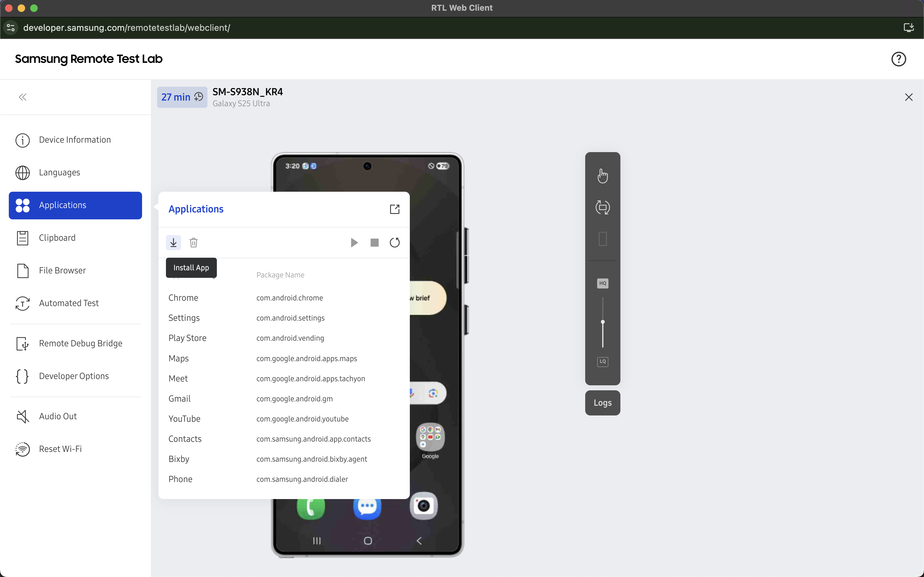
Task: Click the address bar URL
Action: click(x=126, y=28)
